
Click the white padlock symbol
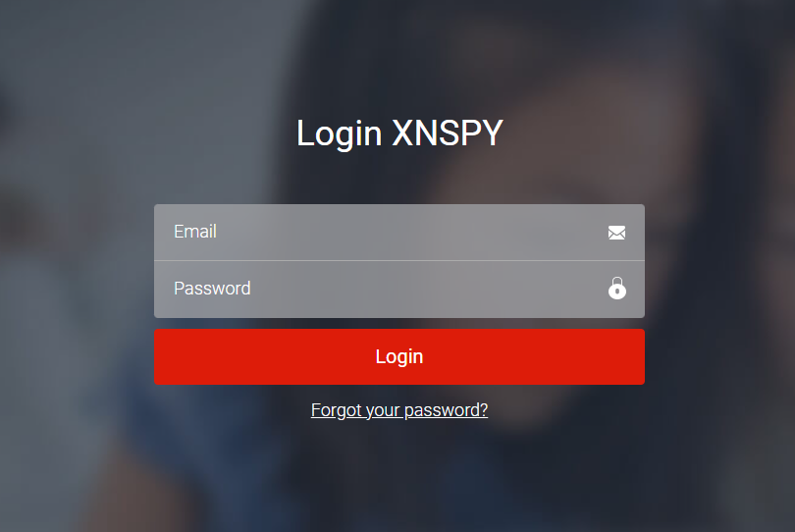coord(617,288)
